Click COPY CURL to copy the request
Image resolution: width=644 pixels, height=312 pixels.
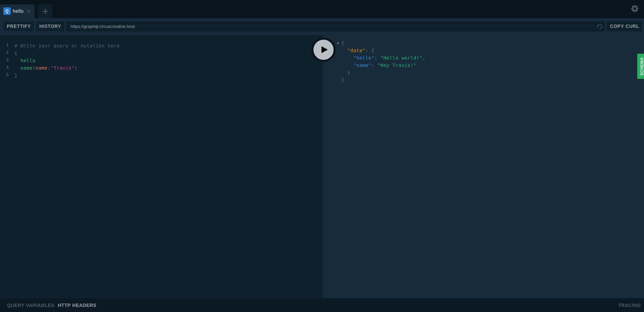(625, 26)
